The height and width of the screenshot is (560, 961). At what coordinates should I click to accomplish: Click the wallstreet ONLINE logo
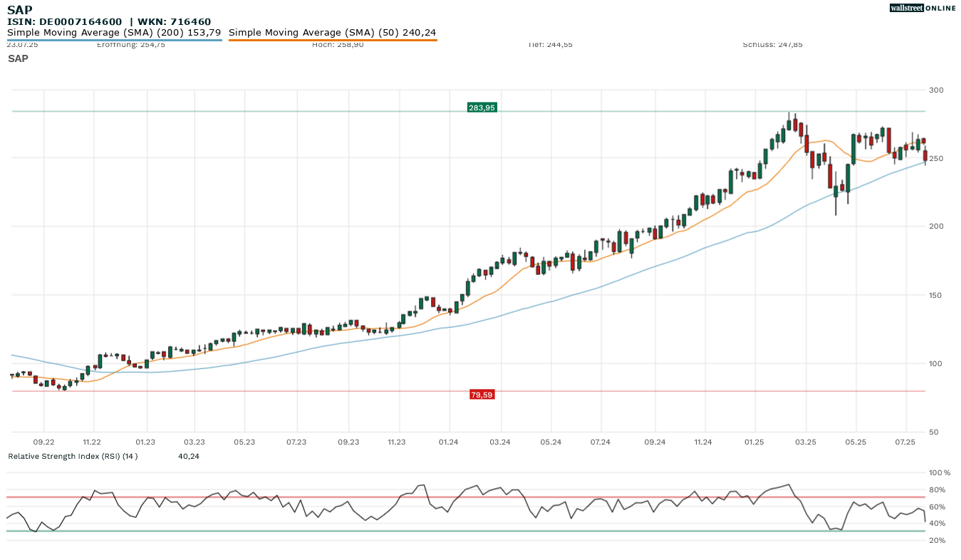click(923, 8)
